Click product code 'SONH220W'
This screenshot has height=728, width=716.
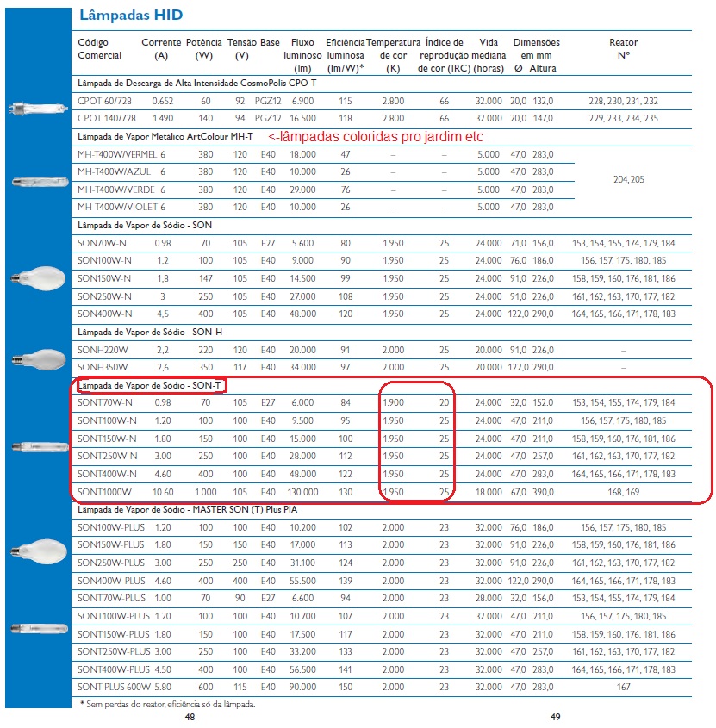click(x=103, y=350)
